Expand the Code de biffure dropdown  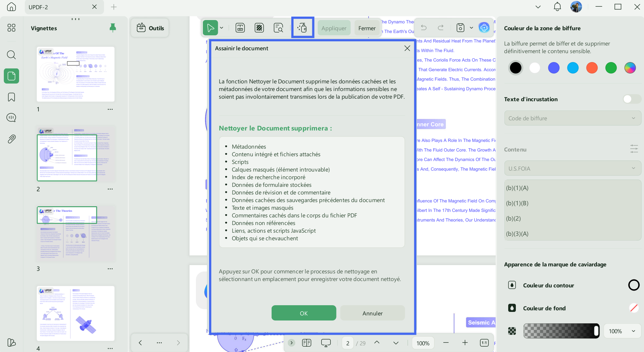[x=572, y=118]
